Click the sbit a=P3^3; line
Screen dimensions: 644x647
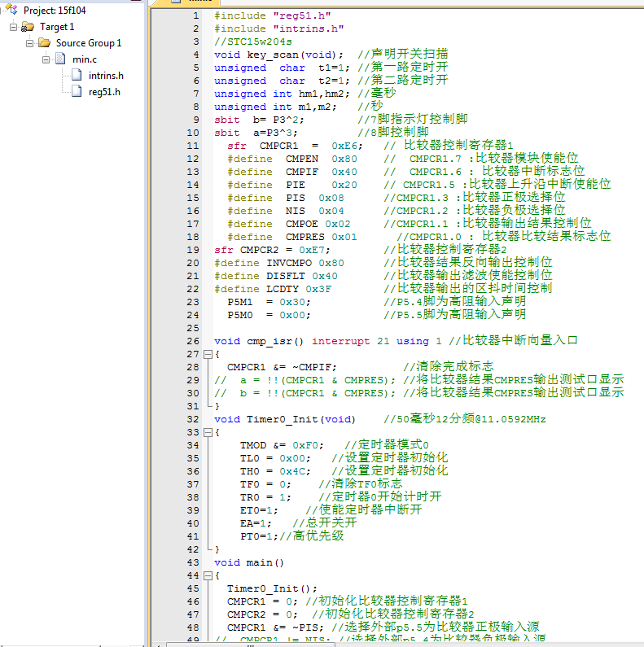tap(256, 133)
